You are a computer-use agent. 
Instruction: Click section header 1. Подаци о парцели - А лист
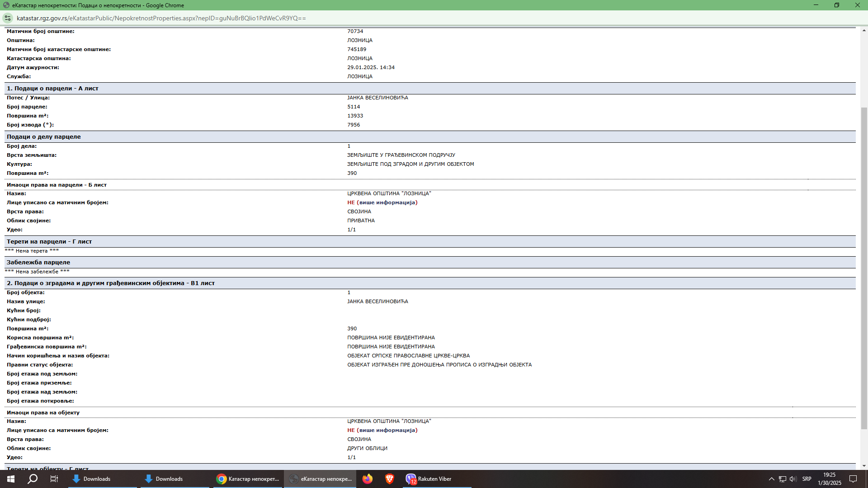430,89
